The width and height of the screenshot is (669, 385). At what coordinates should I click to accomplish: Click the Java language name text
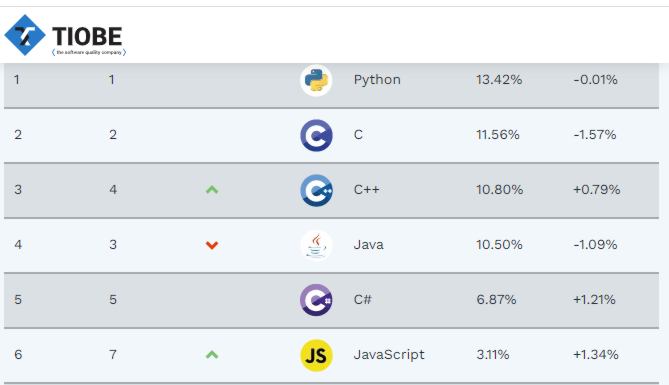coord(369,245)
